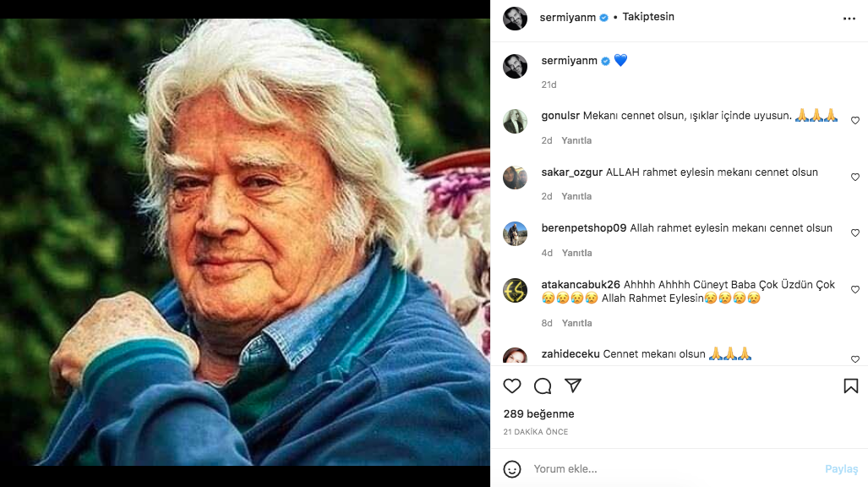Click gonulsr's profile avatar
The width and height of the screenshot is (868, 487).
pyautogui.click(x=515, y=121)
